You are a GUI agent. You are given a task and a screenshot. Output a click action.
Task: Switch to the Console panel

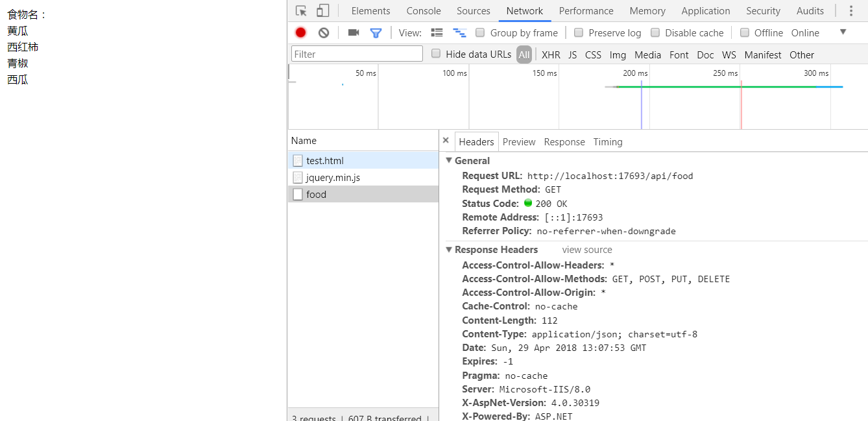point(423,10)
